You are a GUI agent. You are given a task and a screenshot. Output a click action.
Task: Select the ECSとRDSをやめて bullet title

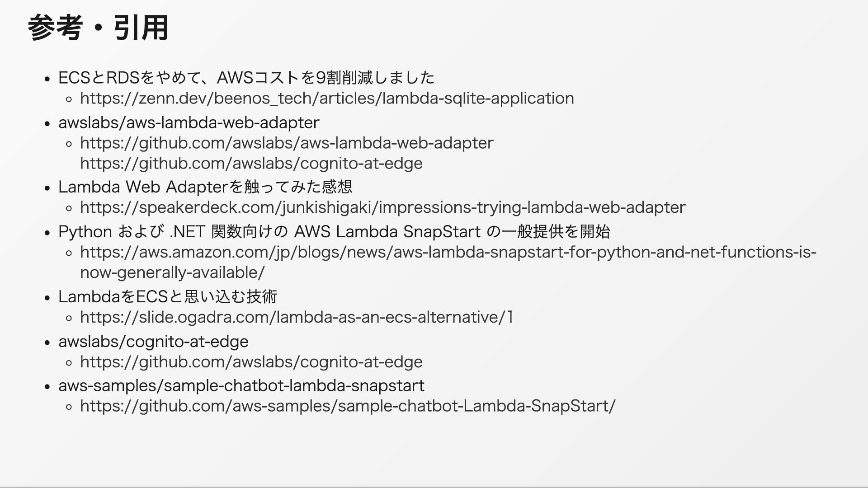246,78
